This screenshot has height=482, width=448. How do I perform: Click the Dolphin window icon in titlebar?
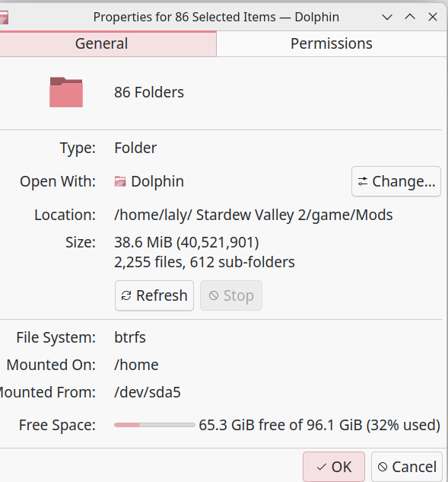[x=4, y=18]
